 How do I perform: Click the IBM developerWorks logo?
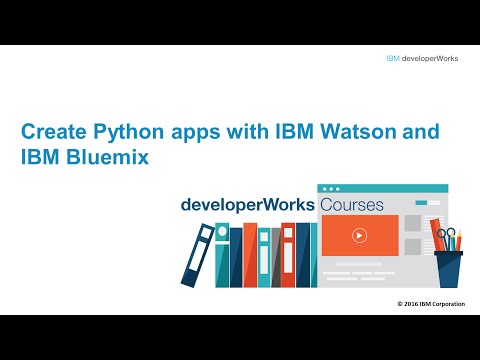(x=422, y=58)
